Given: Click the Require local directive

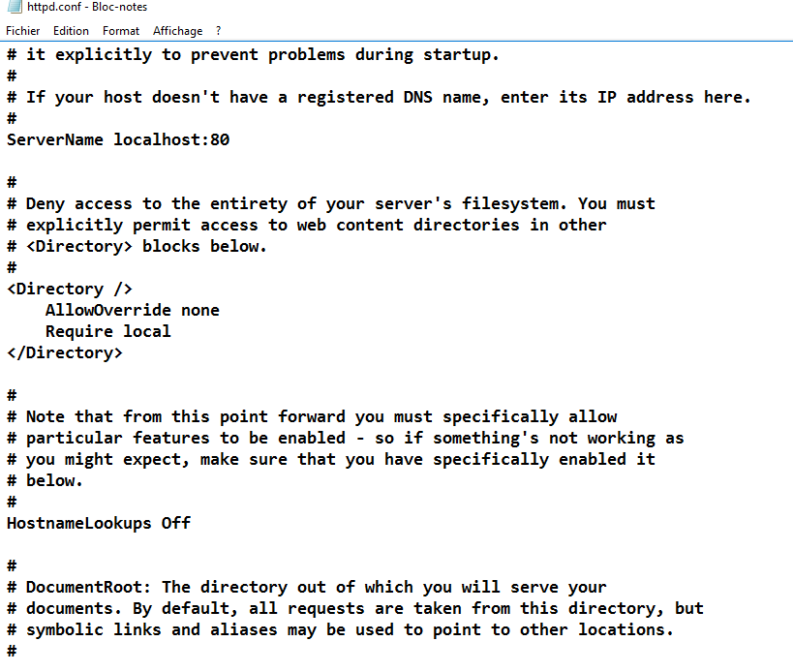Looking at the screenshot, I should tap(107, 331).
